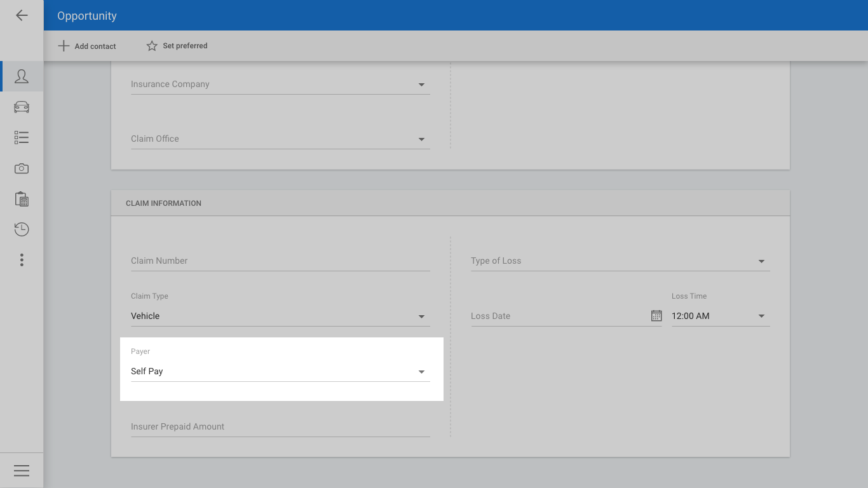The height and width of the screenshot is (488, 868).
Task: Click the Insurer Prepaid Amount field
Action: coord(280,427)
